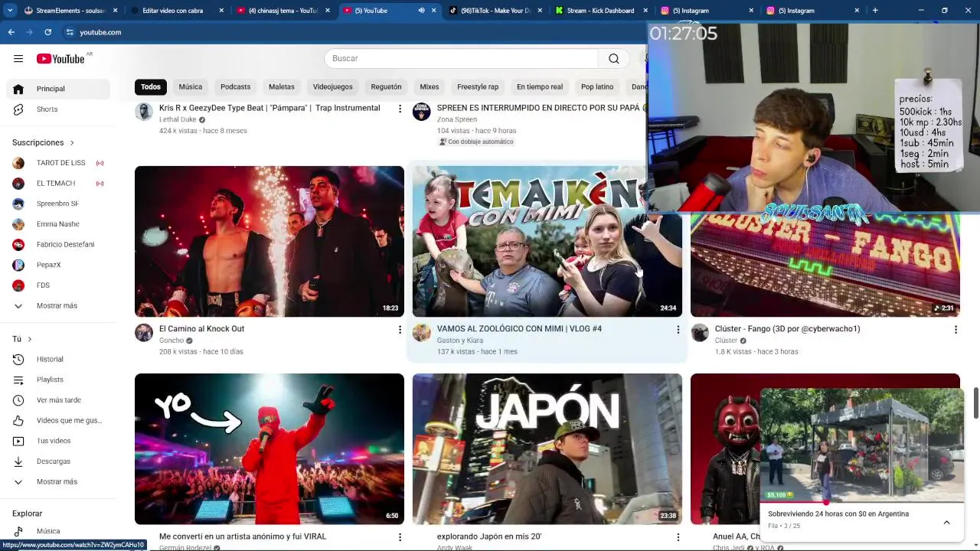Open Historial in sidebar
This screenshot has height=551, width=980.
58,360
